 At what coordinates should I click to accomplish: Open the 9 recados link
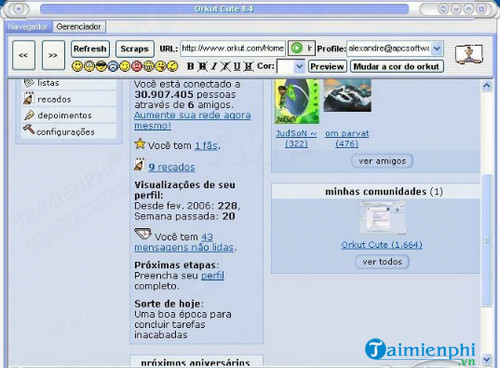click(172, 167)
